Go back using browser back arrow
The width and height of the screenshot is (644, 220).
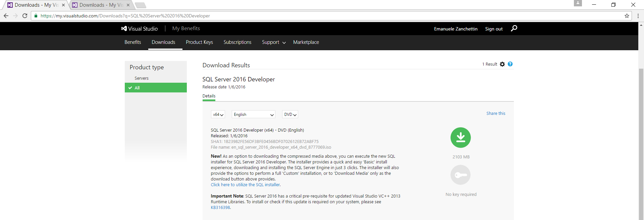point(6,16)
